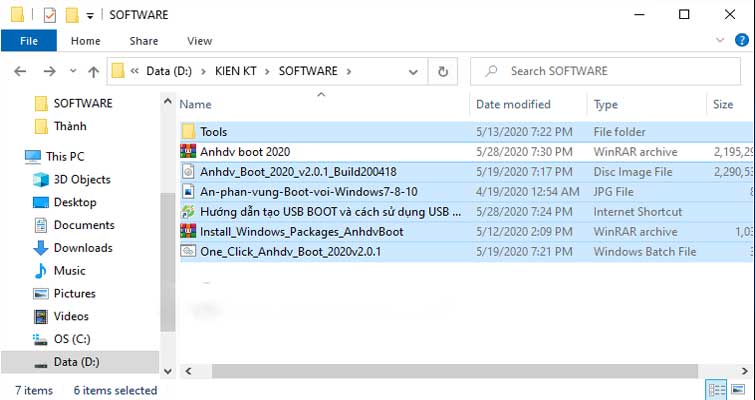Open the File ribbon tab
The width and height of the screenshot is (755, 400).
click(x=29, y=41)
